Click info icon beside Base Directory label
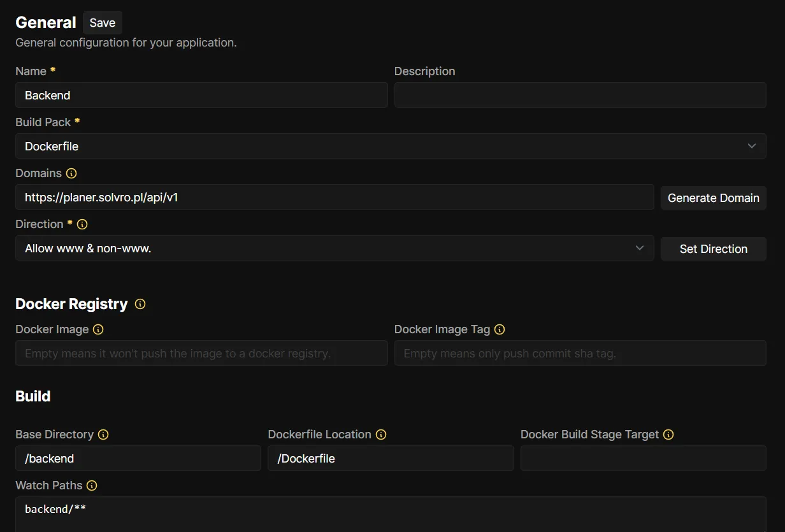The width and height of the screenshot is (785, 532). click(103, 435)
